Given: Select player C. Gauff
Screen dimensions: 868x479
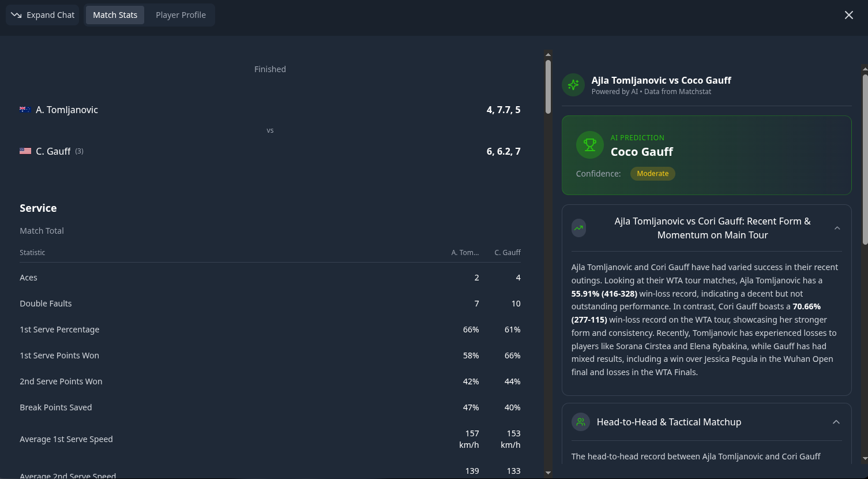Looking at the screenshot, I should (53, 151).
